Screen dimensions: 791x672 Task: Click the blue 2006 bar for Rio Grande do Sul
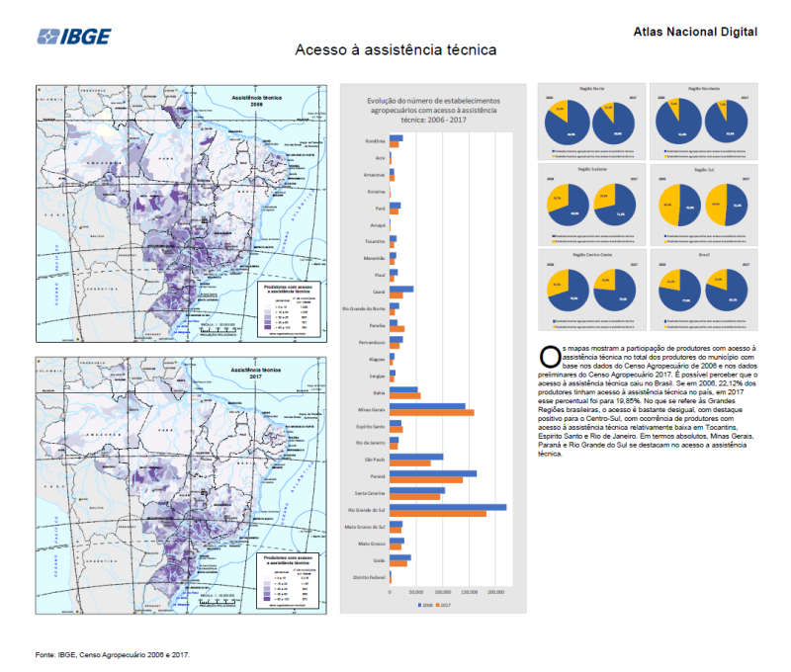tap(448, 507)
